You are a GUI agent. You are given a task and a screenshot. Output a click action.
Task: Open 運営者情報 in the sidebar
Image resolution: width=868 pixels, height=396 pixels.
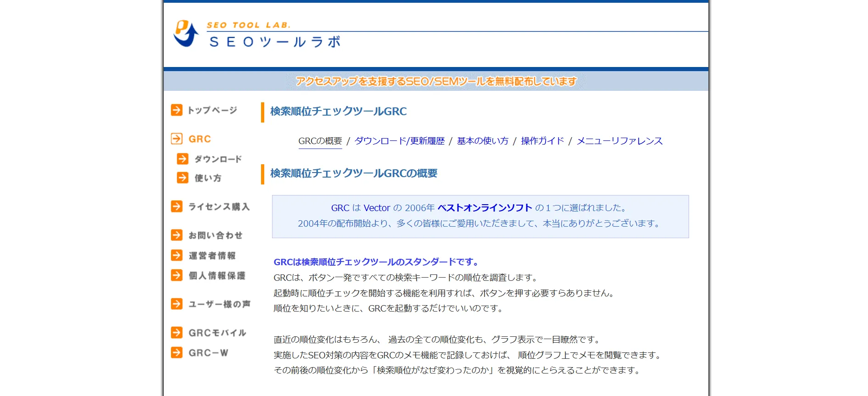pyautogui.click(x=212, y=255)
